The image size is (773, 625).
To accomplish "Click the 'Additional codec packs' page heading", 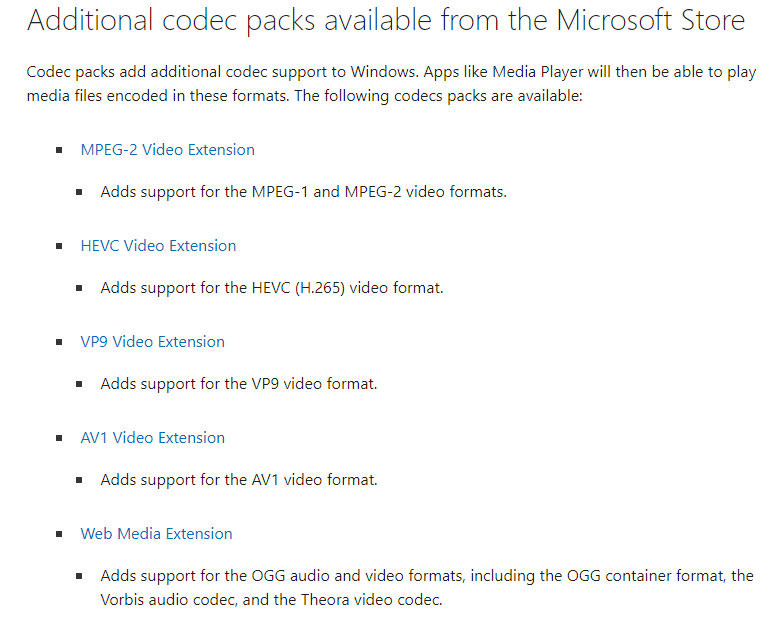I will coord(386,20).
